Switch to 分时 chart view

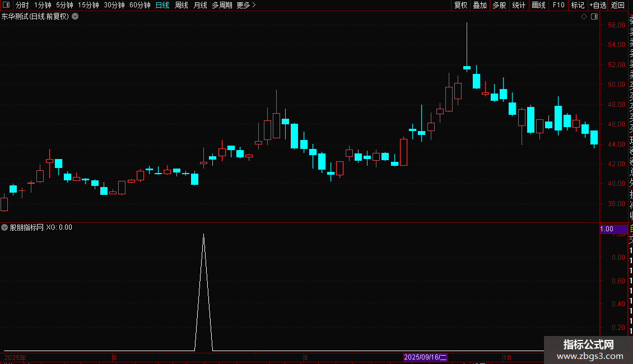22,5
